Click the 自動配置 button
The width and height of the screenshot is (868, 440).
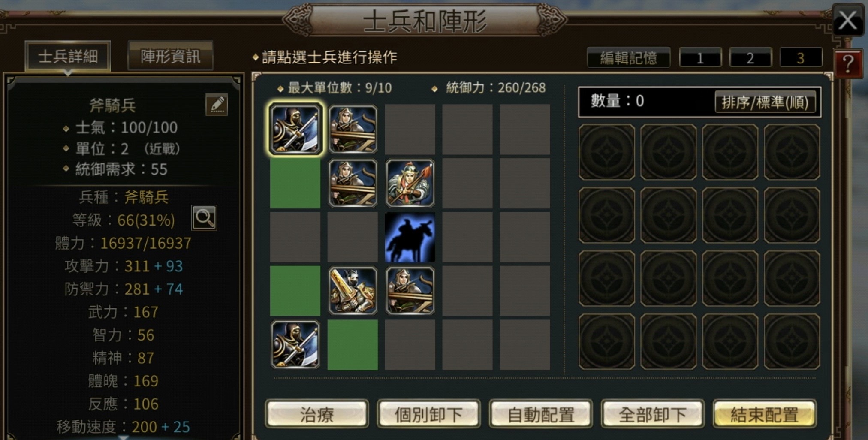click(x=541, y=414)
